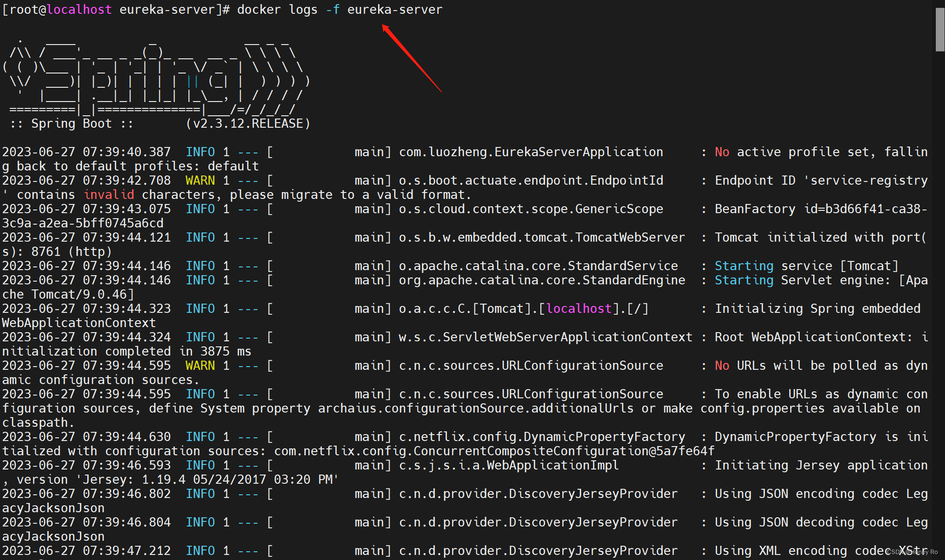
Task: Click the '(v2.3.12.RELEASE)' version text
Action: click(248, 124)
